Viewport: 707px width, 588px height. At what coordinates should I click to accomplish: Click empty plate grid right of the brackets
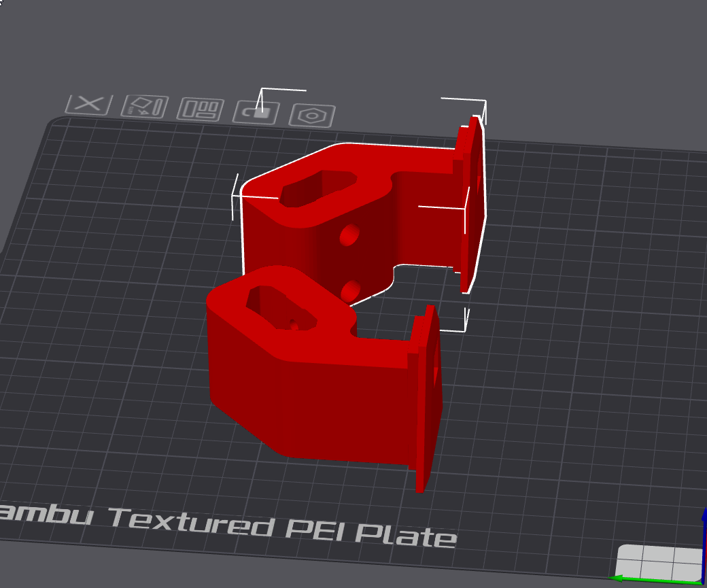click(578, 340)
